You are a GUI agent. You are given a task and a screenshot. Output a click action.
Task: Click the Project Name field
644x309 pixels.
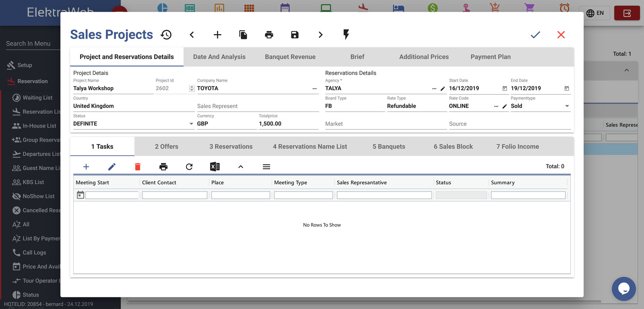113,89
